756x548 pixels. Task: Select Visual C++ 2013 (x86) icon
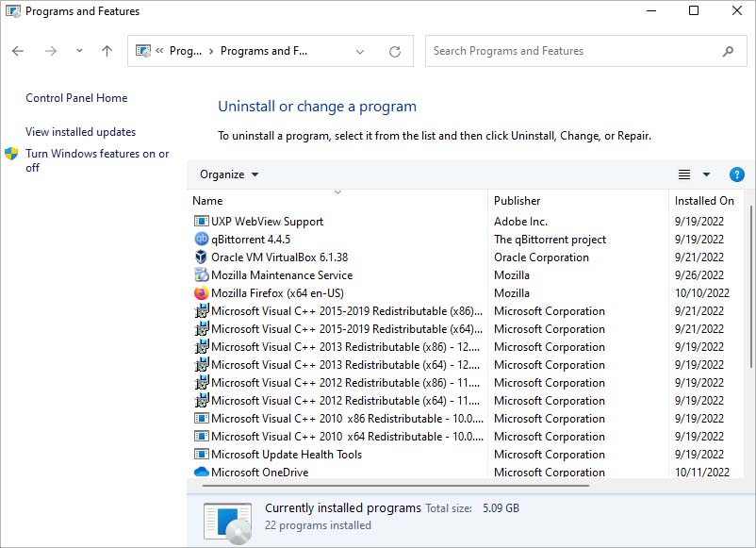pos(201,346)
